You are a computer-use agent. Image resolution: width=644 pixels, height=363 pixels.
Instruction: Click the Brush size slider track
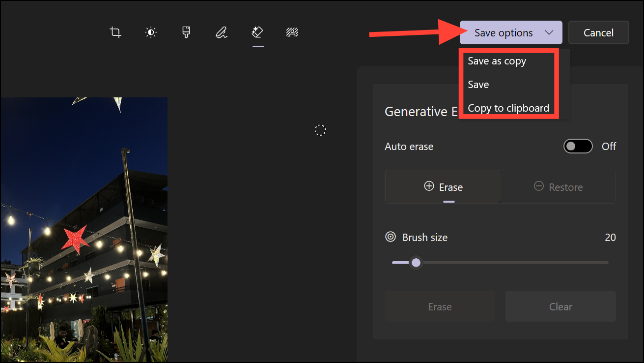[500, 263]
